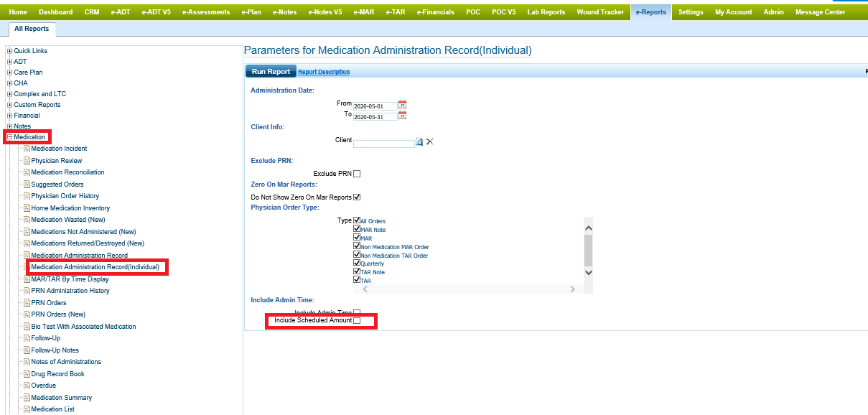The height and width of the screenshot is (415, 868).
Task: Click the client search lookup icon
Action: pyautogui.click(x=420, y=142)
